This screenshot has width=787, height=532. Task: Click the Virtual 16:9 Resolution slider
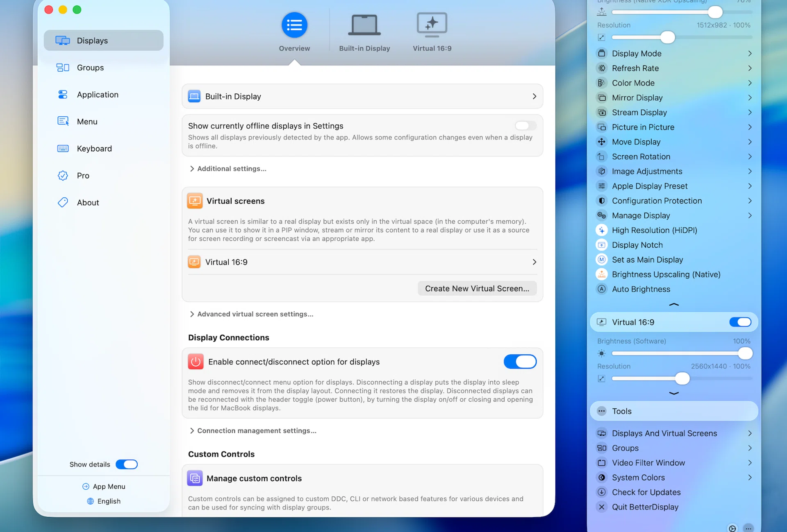tap(682, 378)
